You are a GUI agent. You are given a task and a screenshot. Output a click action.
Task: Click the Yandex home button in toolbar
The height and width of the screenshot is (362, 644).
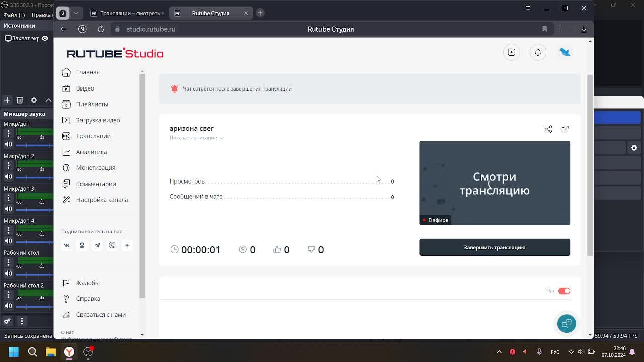click(x=82, y=29)
